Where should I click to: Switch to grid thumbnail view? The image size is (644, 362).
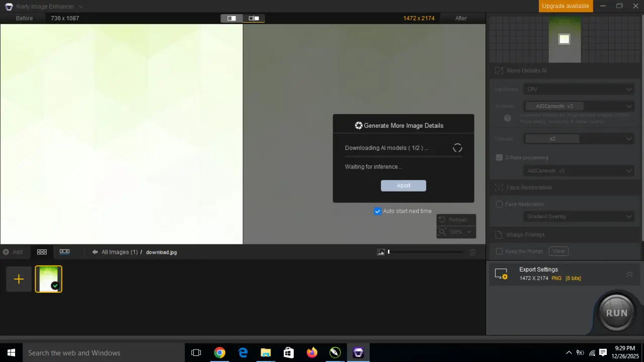42,252
